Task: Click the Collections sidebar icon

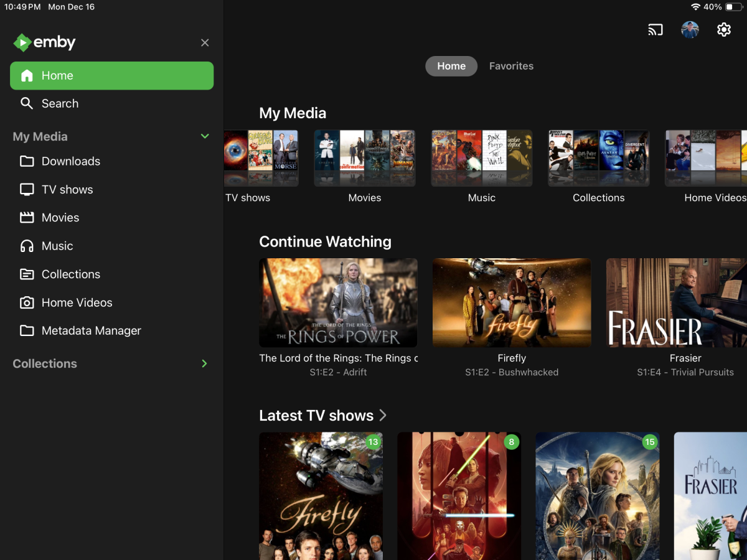Action: 27,274
